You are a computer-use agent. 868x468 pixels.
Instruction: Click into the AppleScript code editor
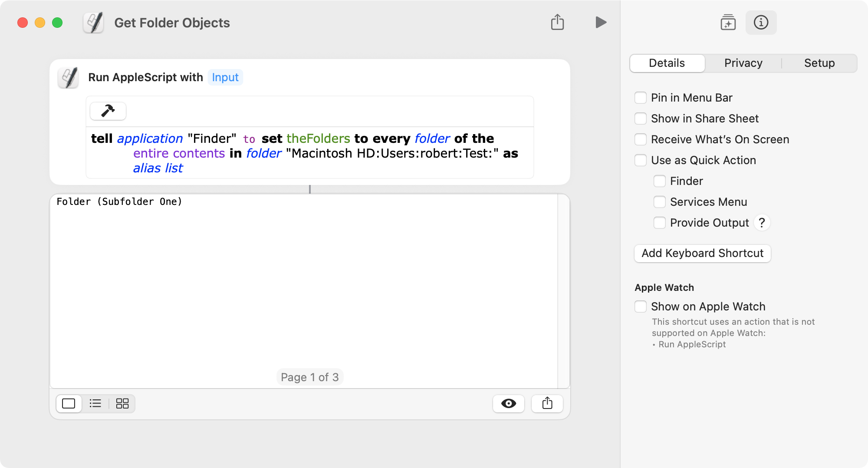pyautogui.click(x=310, y=153)
